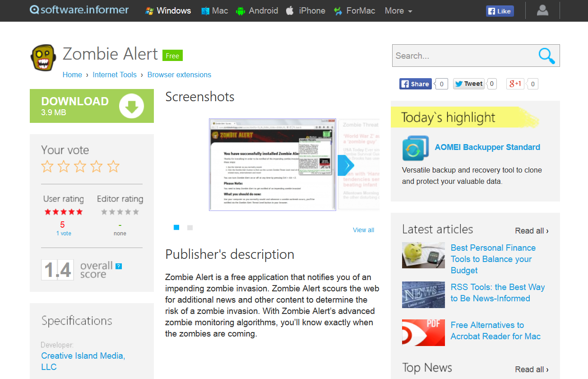Open Read all for Latest articles
This screenshot has height=379, width=588.
(x=532, y=231)
